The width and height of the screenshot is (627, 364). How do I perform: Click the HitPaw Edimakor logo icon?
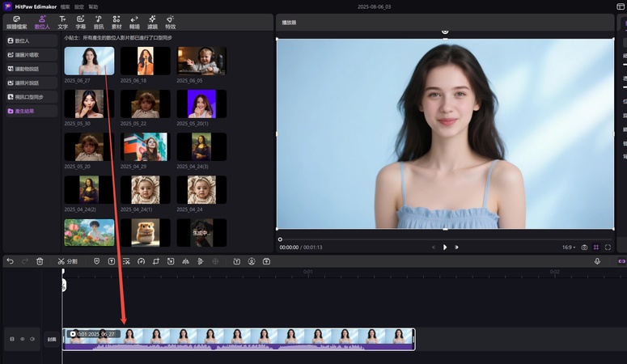tap(7, 6)
